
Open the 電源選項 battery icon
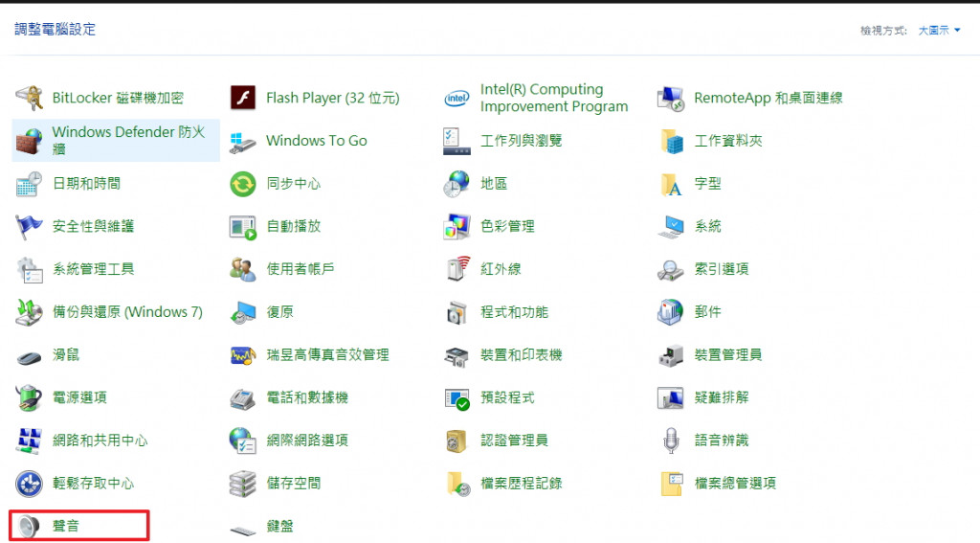[30, 397]
